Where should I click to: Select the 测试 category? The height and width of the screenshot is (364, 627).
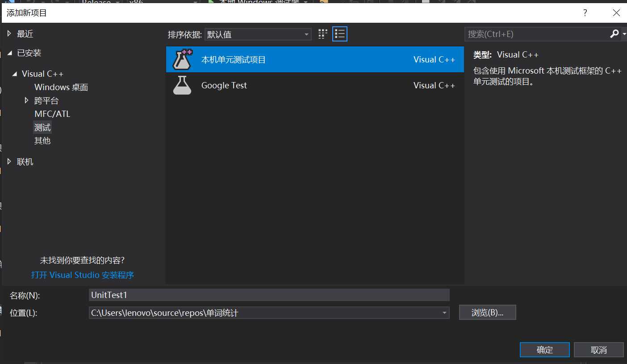pyautogui.click(x=42, y=128)
